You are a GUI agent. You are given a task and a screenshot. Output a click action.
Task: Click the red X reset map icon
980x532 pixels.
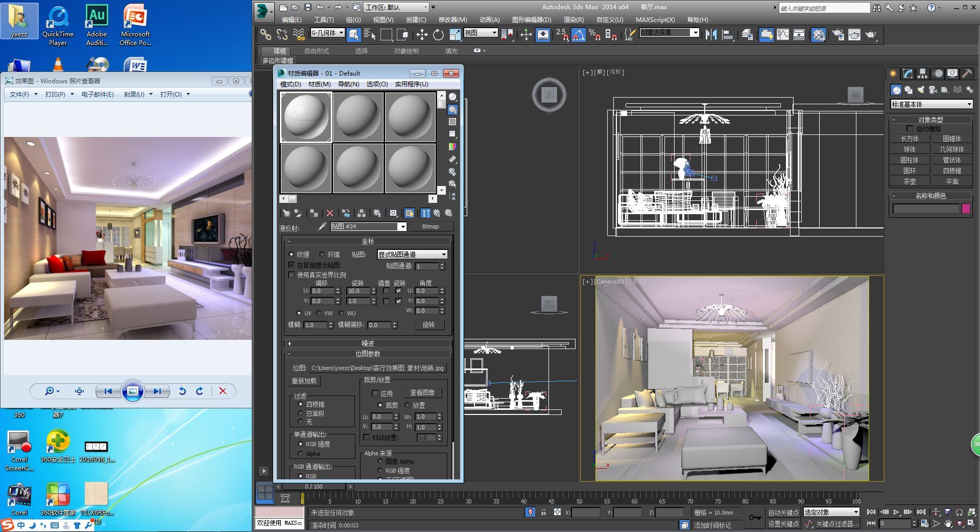tap(330, 213)
